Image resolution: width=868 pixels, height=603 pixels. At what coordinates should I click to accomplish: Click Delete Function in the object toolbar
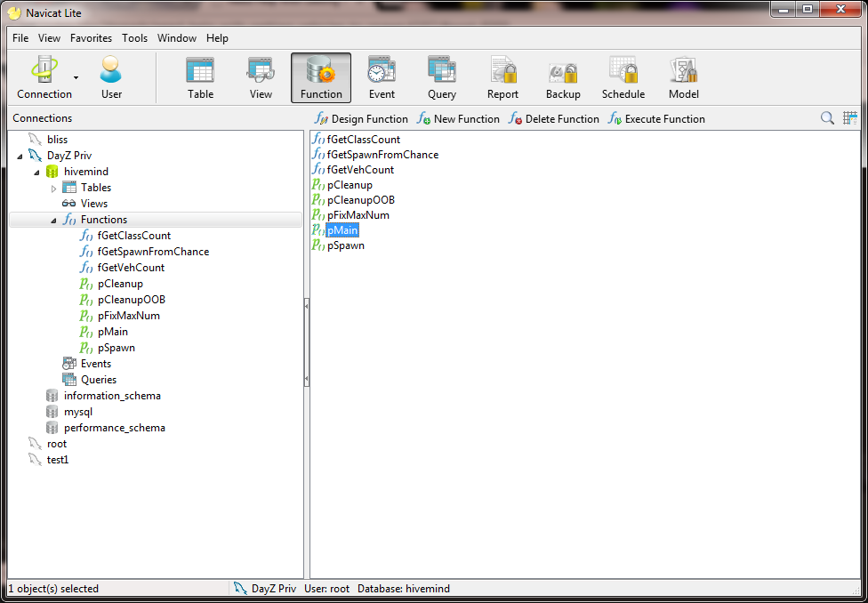(x=553, y=119)
